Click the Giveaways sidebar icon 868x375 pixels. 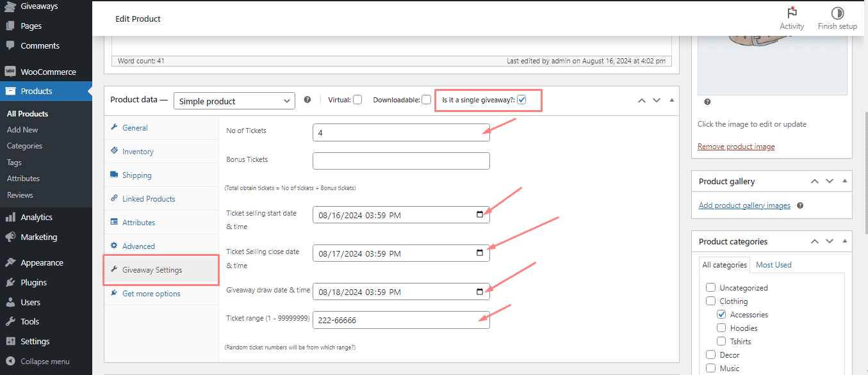pyautogui.click(x=10, y=6)
